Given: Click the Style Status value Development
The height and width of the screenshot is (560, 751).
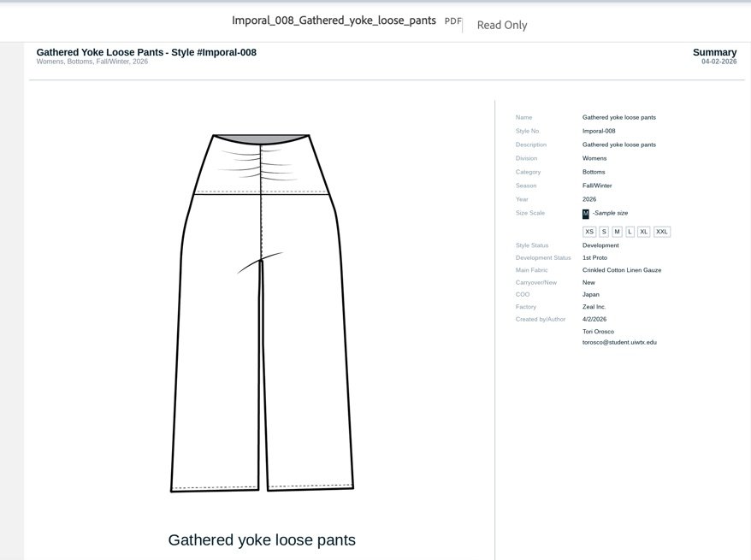Looking at the screenshot, I should pos(600,245).
